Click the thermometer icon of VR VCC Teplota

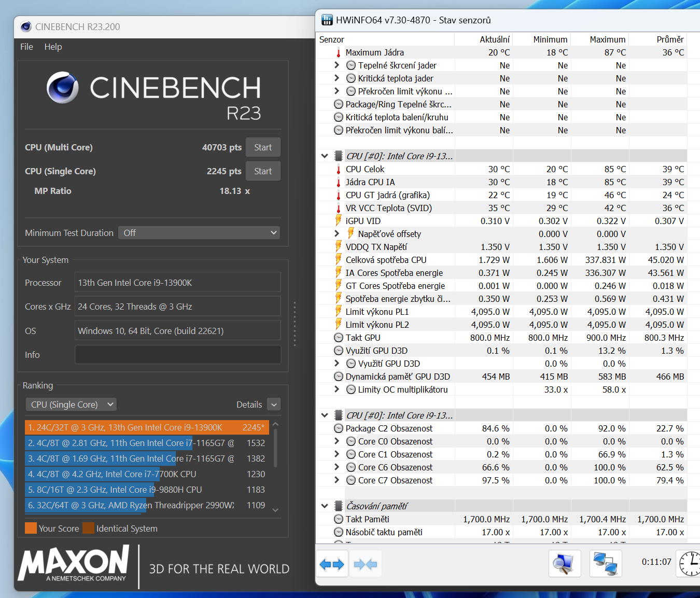point(339,208)
